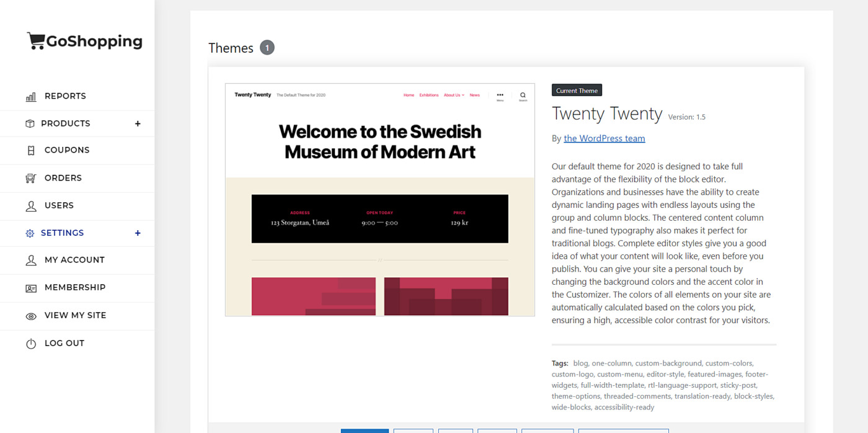Click the Current Theme badge
The width and height of the screenshot is (868, 433).
coord(577,91)
